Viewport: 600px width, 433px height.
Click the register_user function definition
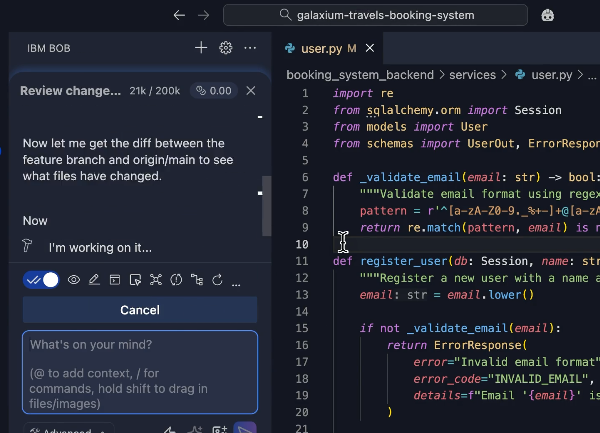point(404,261)
